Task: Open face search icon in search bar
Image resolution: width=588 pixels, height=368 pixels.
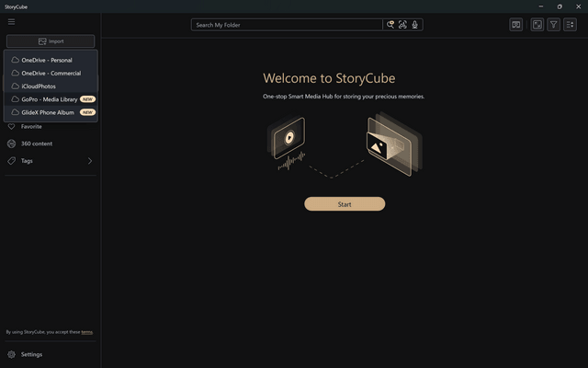Action: [x=402, y=25]
